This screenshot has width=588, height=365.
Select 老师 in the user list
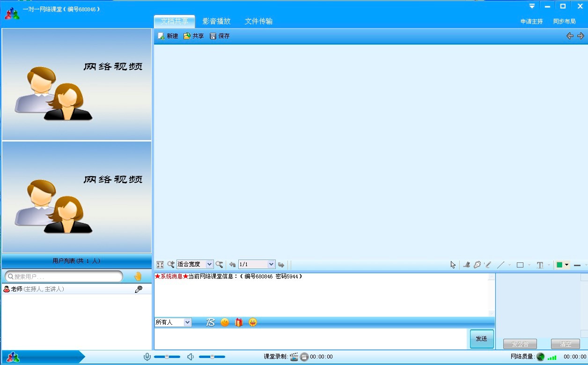[x=77, y=290]
